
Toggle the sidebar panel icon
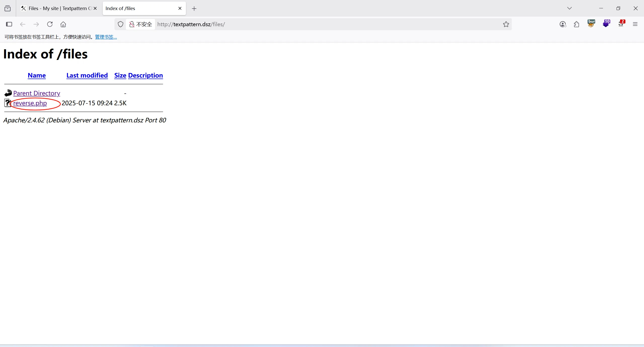9,24
